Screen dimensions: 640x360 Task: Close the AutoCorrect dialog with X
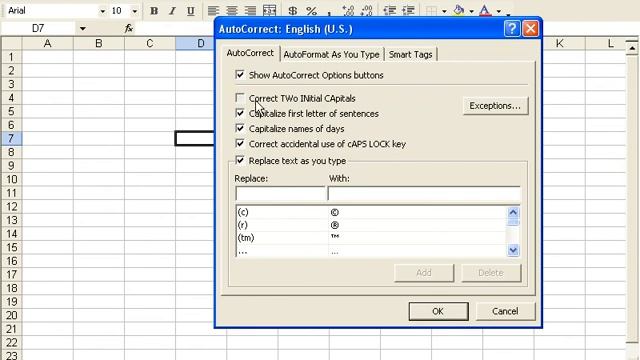[x=530, y=29]
